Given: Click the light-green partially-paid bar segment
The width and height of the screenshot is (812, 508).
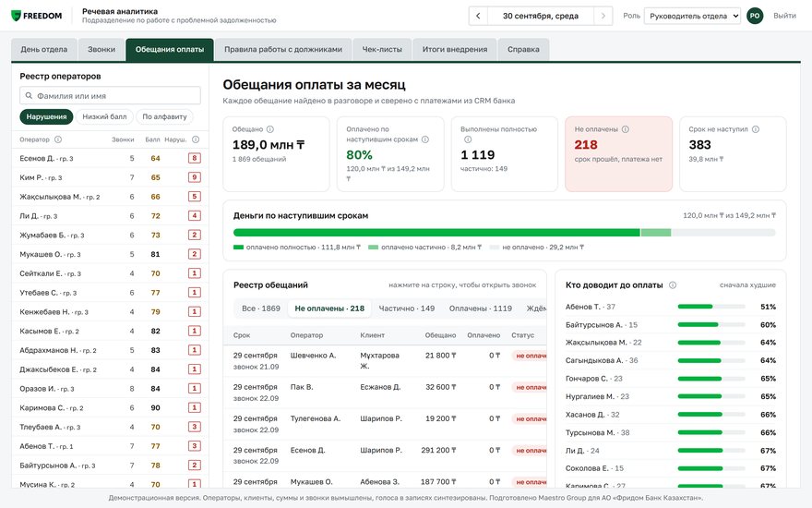Looking at the screenshot, I should [x=656, y=233].
